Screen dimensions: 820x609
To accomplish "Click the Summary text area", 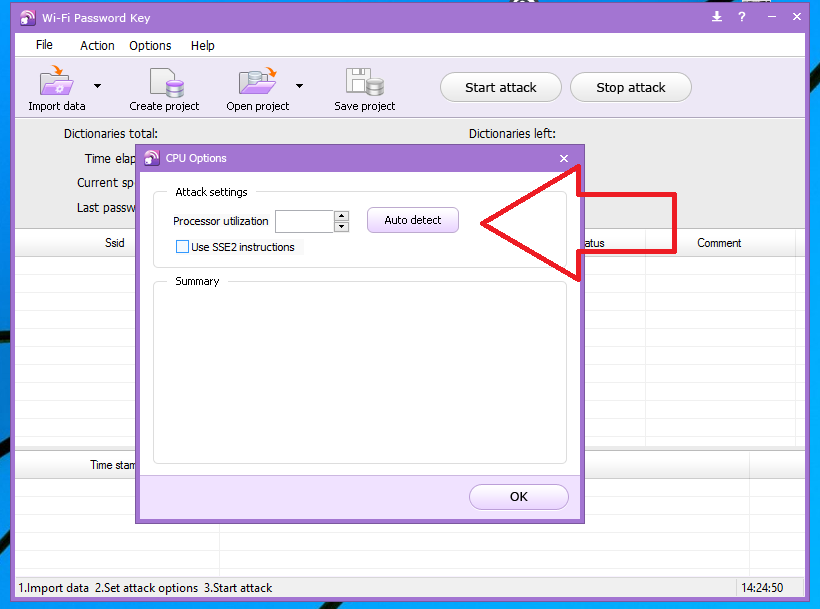I will pos(360,374).
